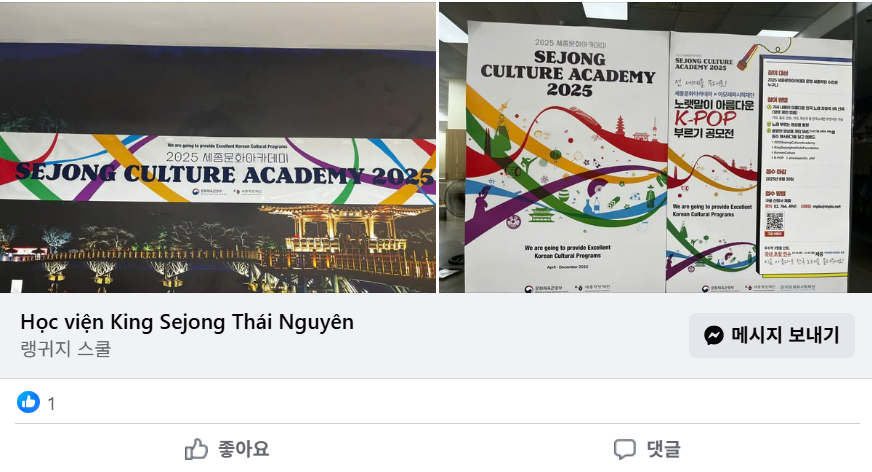Image resolution: width=872 pixels, height=472 pixels.
Task: Click the speech bubble comment icon
Action: click(x=625, y=449)
